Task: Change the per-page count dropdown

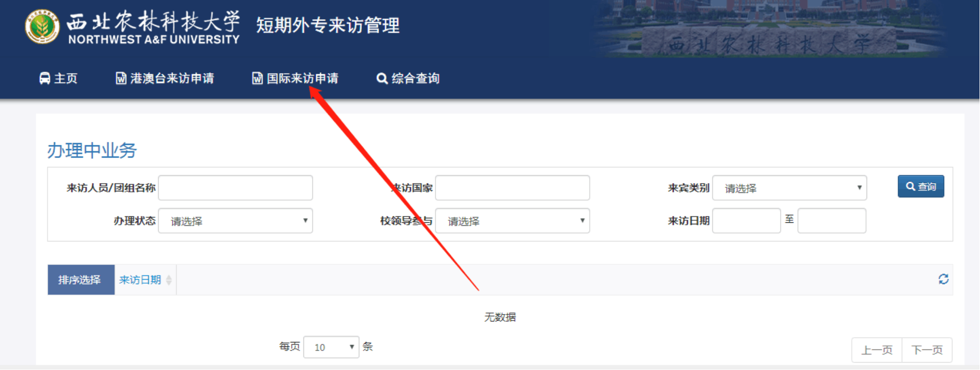Action: pyautogui.click(x=331, y=347)
